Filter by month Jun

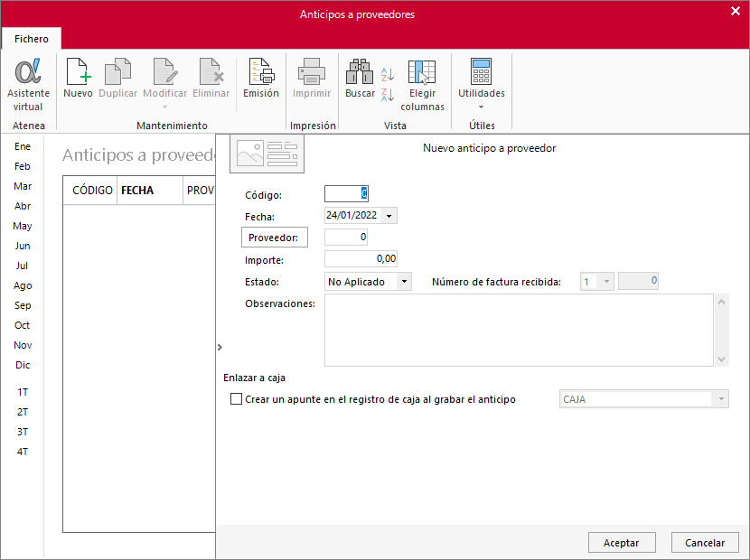pyautogui.click(x=23, y=246)
